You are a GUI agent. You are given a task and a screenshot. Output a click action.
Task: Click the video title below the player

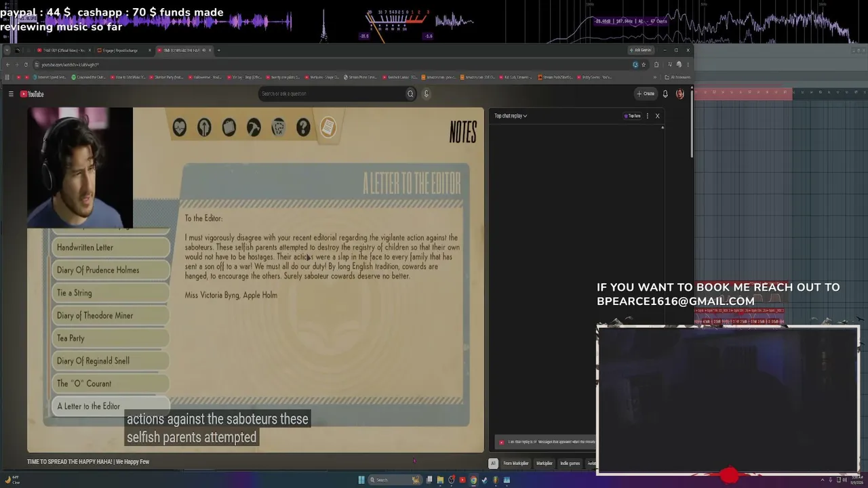click(88, 462)
